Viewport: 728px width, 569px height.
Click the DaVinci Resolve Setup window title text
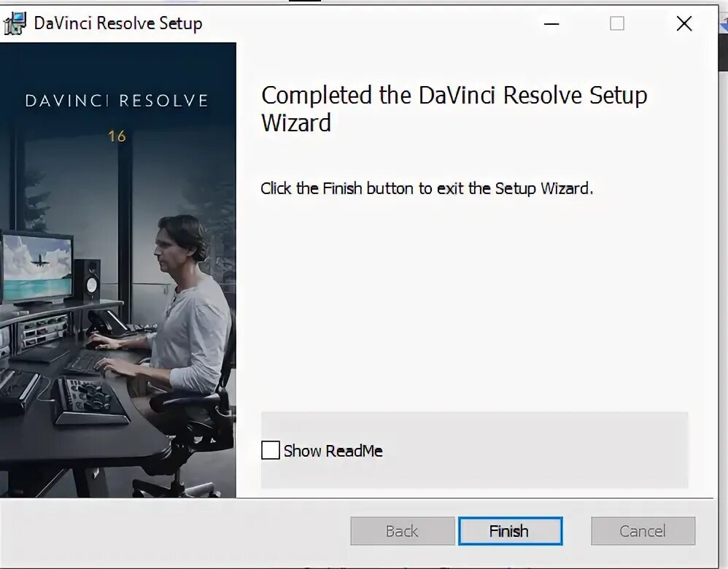118,23
